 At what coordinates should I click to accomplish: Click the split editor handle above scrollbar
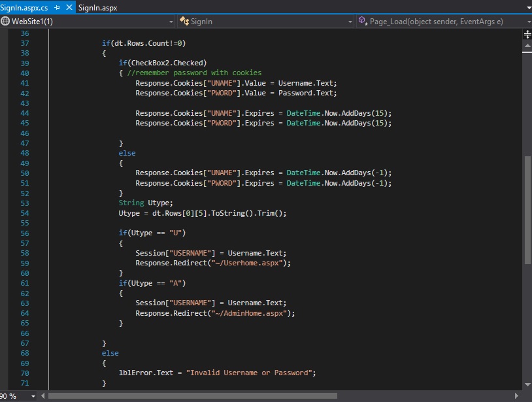coord(527,34)
